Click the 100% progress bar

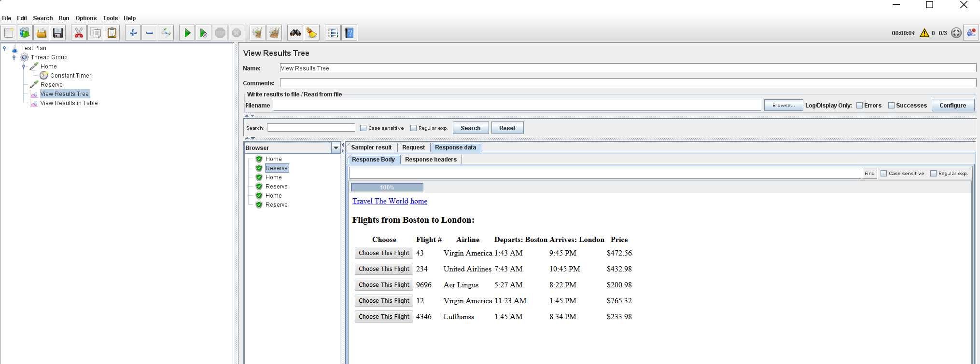[387, 187]
